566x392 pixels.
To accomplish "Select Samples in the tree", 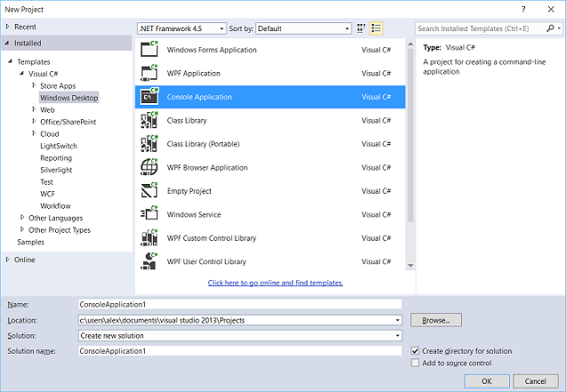I will 31,242.
